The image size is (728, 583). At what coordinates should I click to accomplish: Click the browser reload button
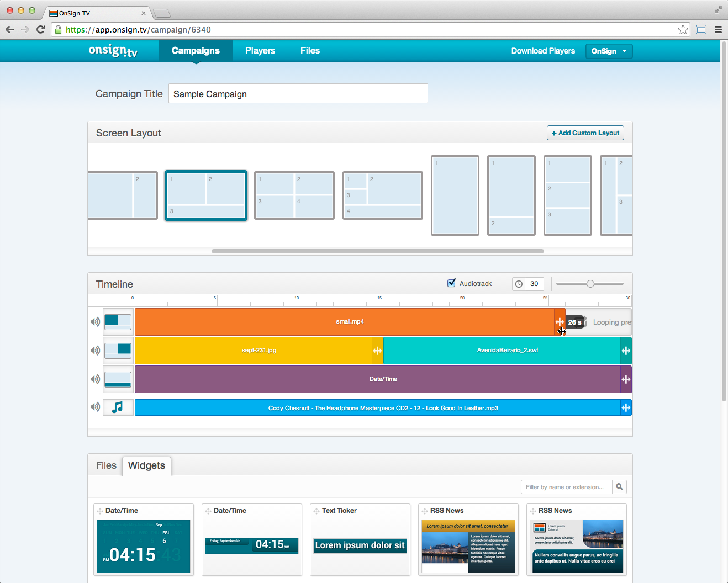click(x=40, y=30)
